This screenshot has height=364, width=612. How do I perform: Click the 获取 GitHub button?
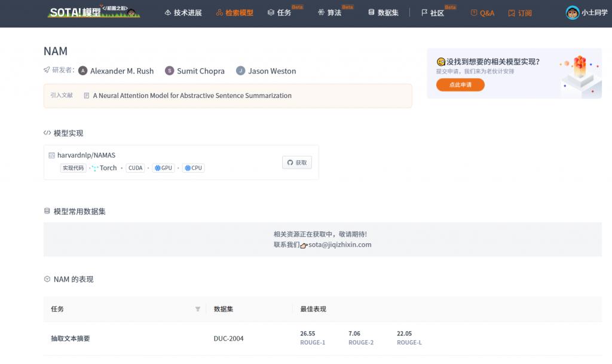coord(297,163)
